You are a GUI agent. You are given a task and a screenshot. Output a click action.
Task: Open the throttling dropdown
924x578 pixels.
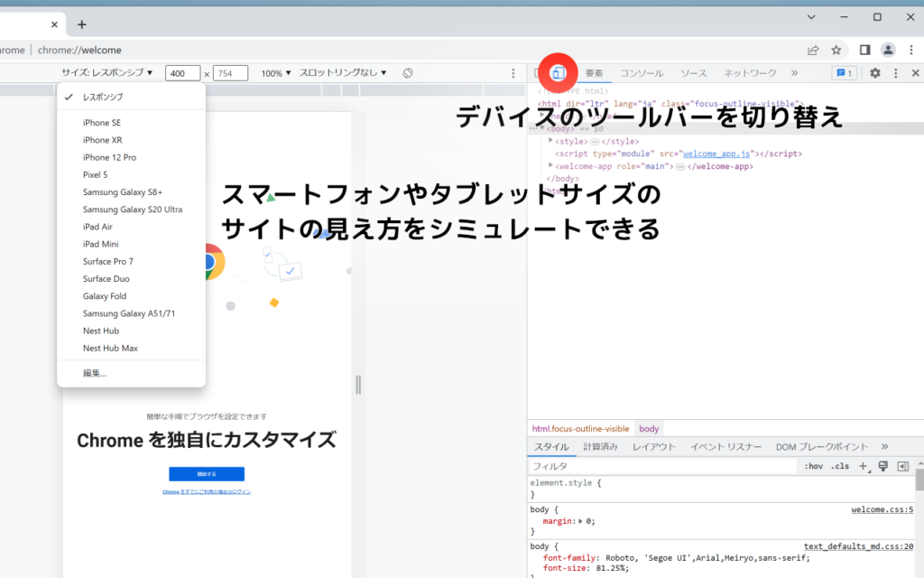coord(343,73)
